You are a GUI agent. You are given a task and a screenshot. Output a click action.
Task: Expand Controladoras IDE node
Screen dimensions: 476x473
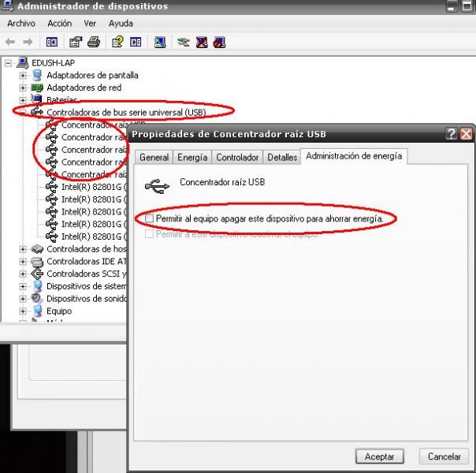[x=23, y=262]
